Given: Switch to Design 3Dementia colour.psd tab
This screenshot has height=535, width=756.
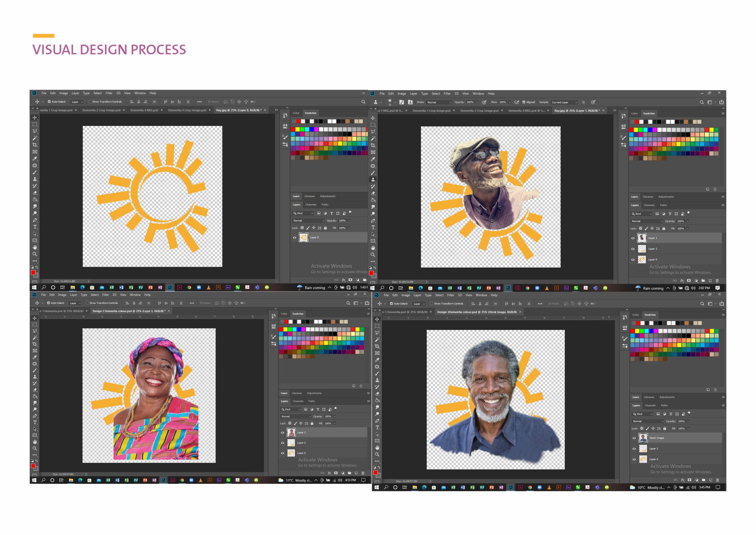Looking at the screenshot, I should tap(476, 312).
